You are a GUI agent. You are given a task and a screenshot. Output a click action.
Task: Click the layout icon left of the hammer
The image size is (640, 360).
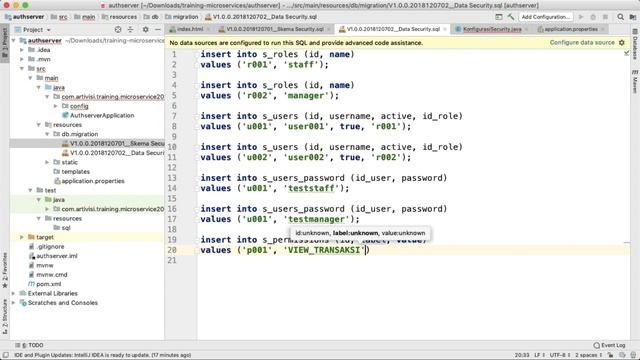tap(499, 17)
